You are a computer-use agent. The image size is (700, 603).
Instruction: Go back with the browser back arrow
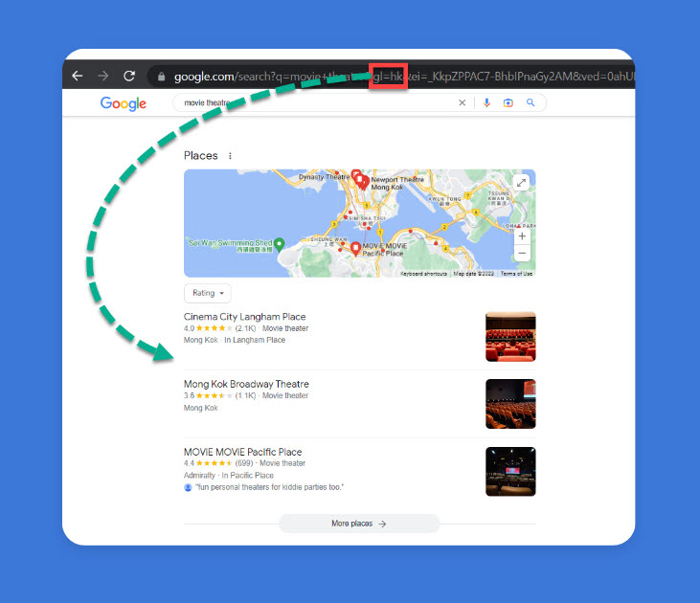click(x=78, y=76)
